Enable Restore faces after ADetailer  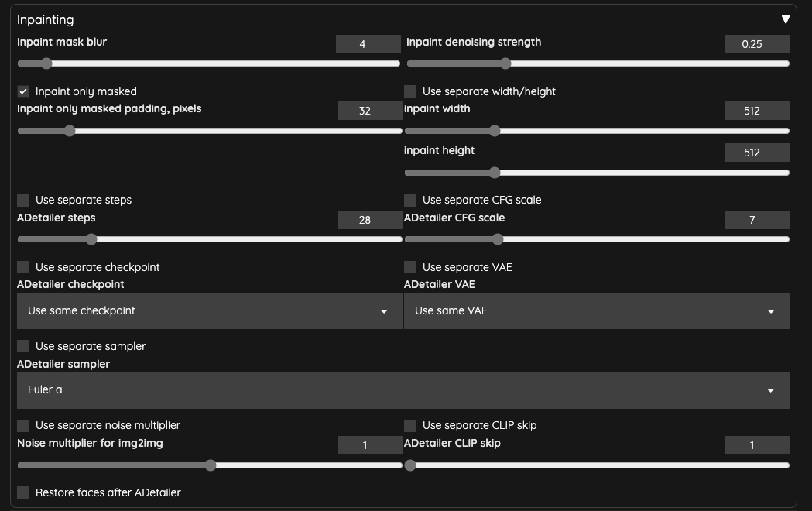coord(23,492)
